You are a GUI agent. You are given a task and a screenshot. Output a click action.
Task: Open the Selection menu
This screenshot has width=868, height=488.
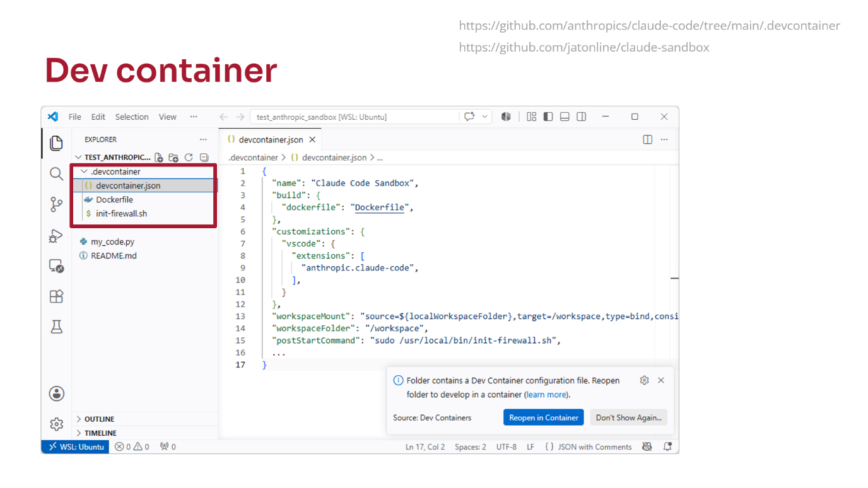pyautogui.click(x=132, y=117)
